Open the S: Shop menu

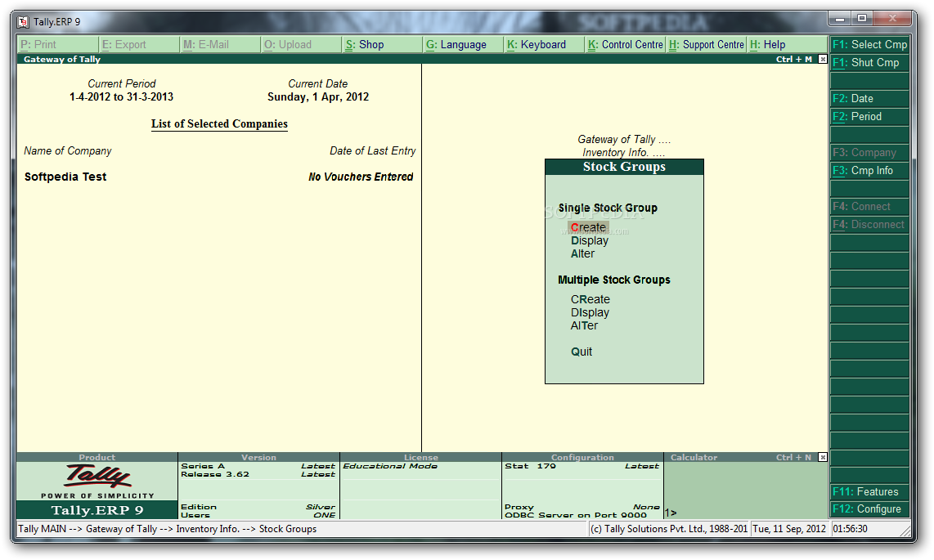[x=383, y=45]
